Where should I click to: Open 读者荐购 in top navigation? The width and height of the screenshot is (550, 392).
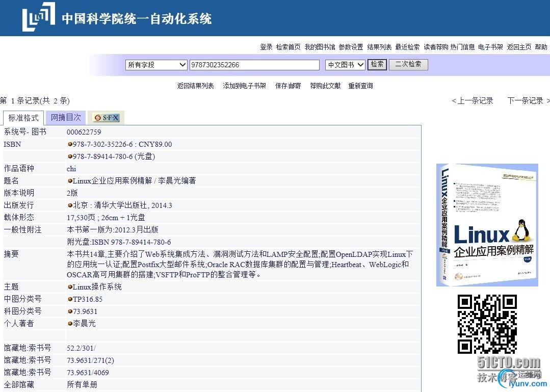coord(436,47)
